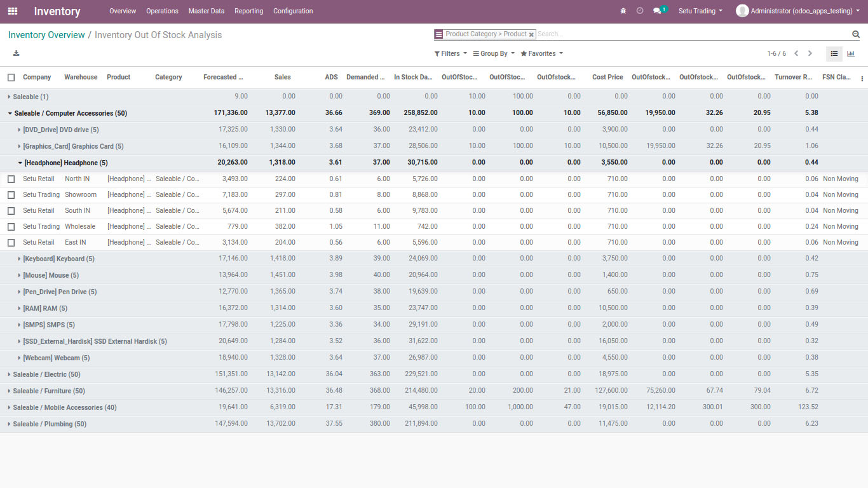Open the activities clock icon
Screen dimensions: 868x488
640,11
